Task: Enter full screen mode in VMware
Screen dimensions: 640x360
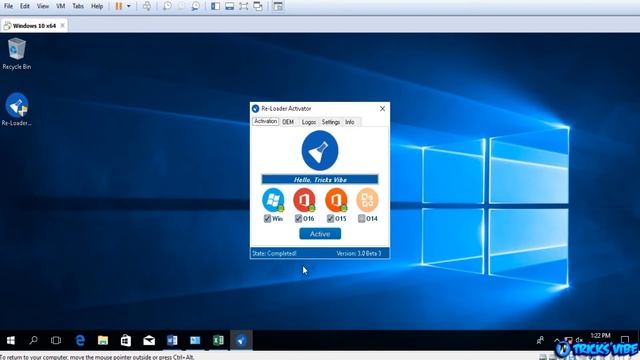Action: coord(244,6)
